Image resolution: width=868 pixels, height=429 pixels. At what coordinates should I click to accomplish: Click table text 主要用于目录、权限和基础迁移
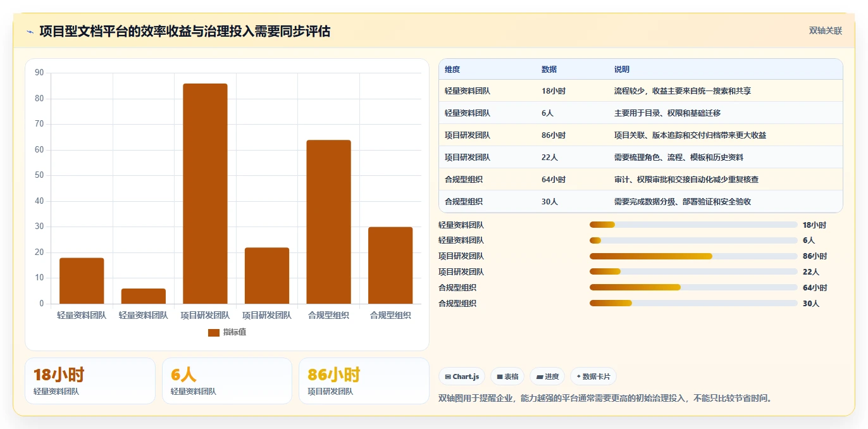(667, 113)
